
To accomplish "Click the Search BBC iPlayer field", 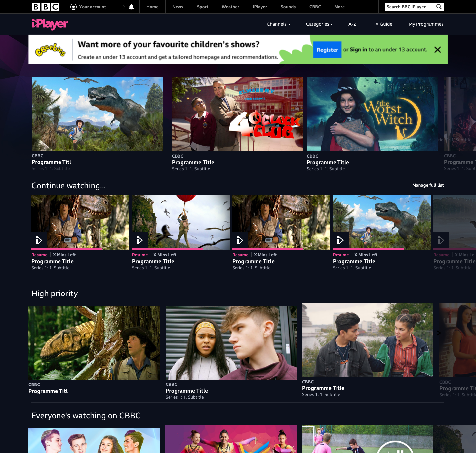I will (410, 7).
